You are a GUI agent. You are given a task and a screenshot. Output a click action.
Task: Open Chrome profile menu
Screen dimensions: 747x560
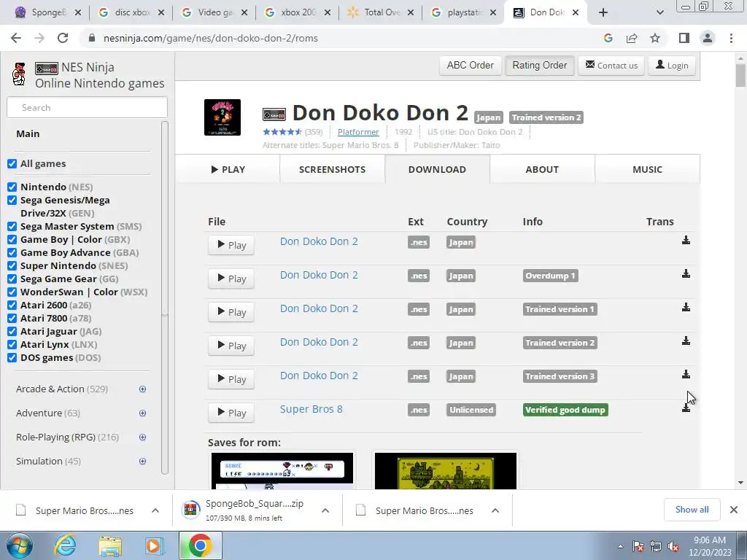click(x=708, y=38)
